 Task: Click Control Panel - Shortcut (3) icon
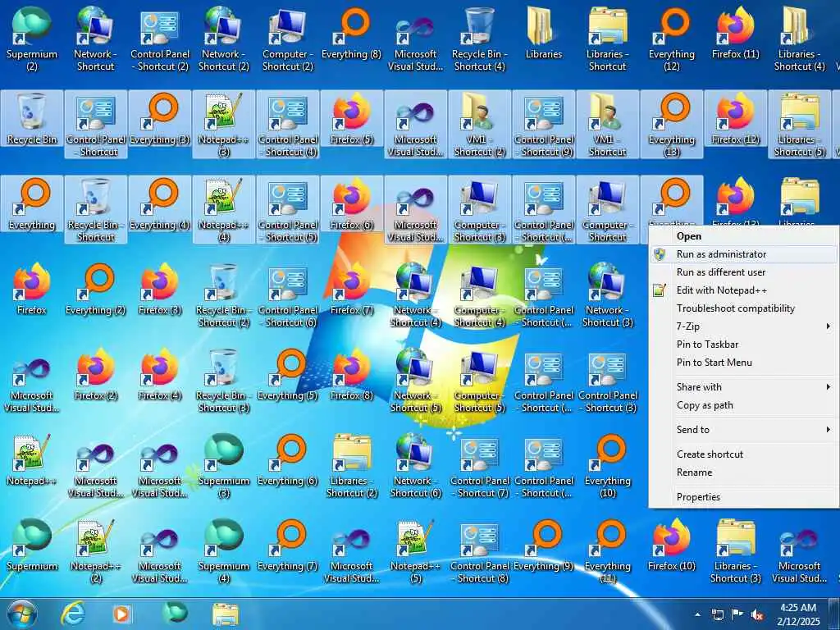point(608,381)
